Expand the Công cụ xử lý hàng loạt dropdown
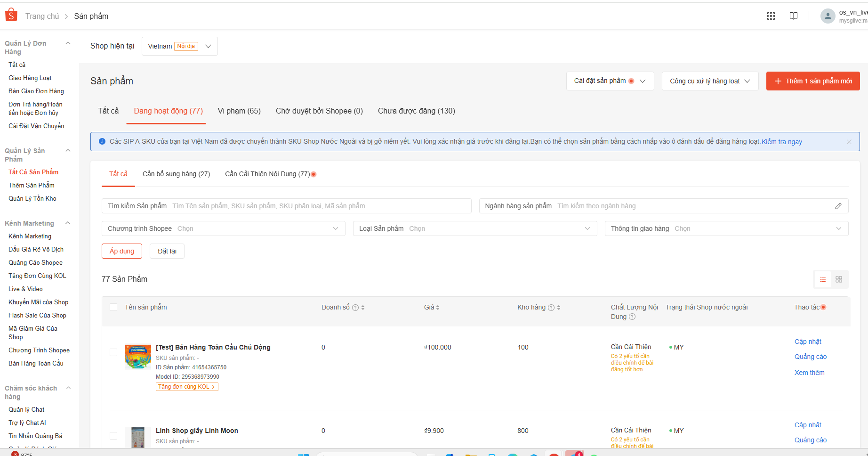Screen dimensions: 868x456 [710, 81]
